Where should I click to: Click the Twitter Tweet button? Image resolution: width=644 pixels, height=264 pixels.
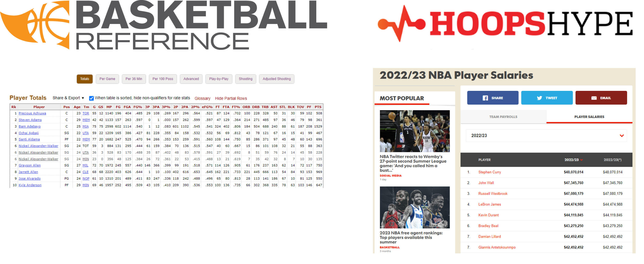point(546,98)
